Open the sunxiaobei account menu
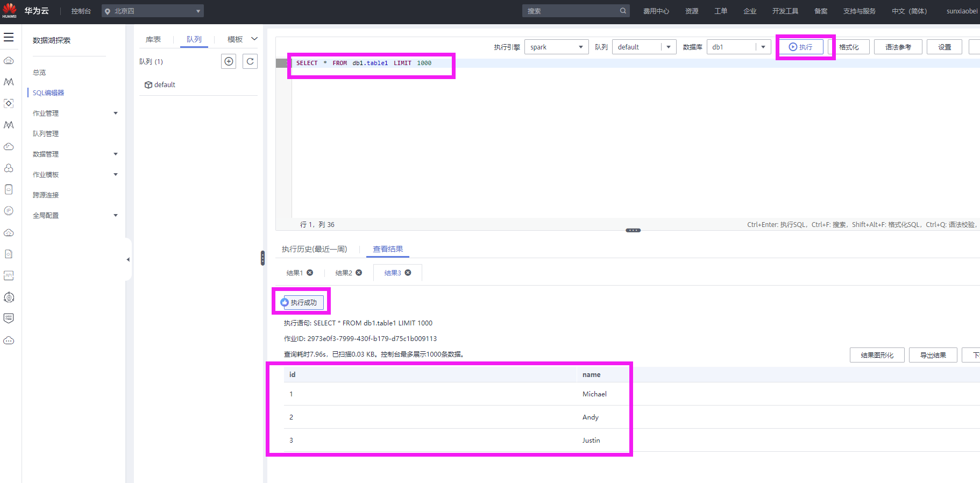Screen dimensions: 980x483 (x=962, y=11)
